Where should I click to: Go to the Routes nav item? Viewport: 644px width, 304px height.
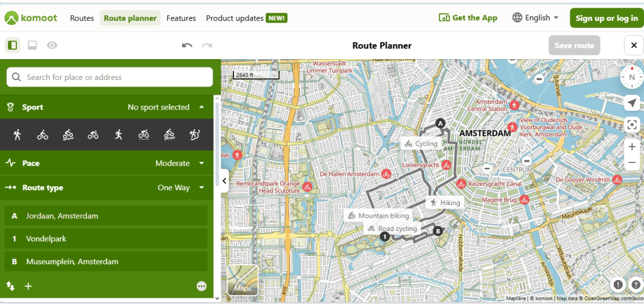pyautogui.click(x=82, y=18)
